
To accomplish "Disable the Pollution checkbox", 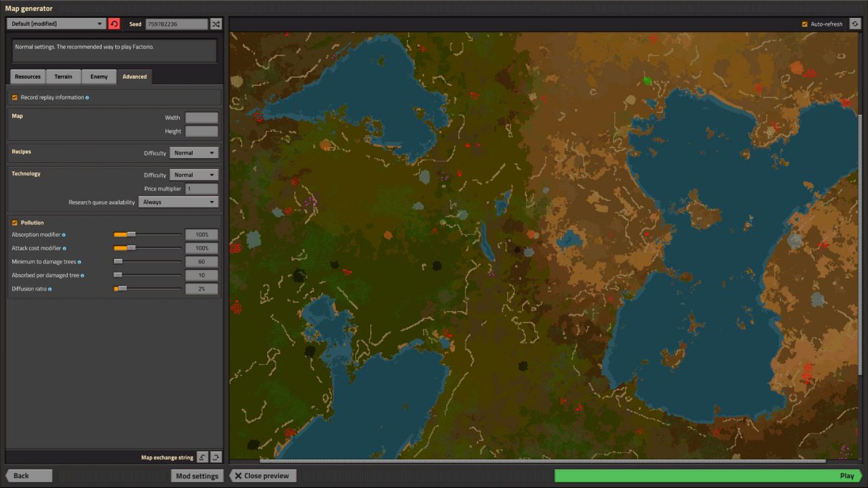I will tap(14, 223).
